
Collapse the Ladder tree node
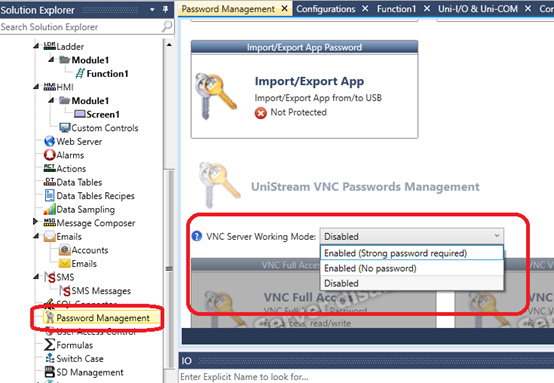tap(36, 46)
